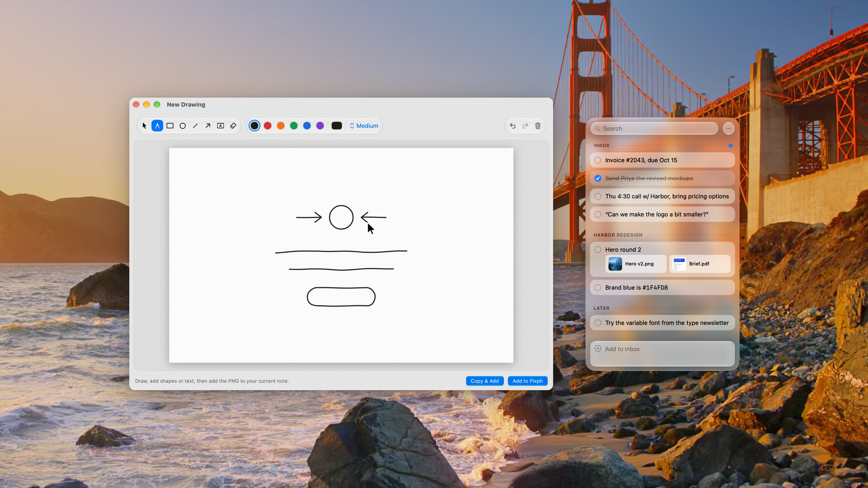
Task: Click the HARBOR REDESIGN section header
Action: click(618, 235)
